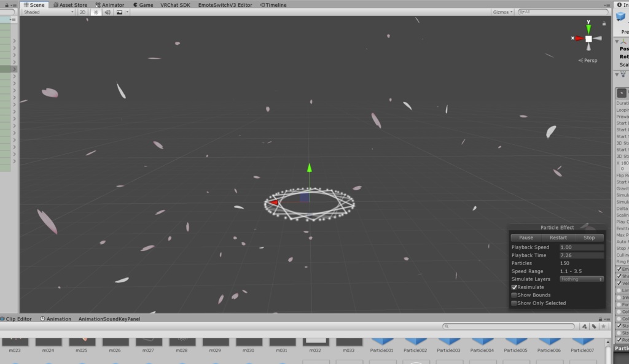629x364 pixels.
Task: Lock hierarchy panel padlock icon
Action: 6,5
